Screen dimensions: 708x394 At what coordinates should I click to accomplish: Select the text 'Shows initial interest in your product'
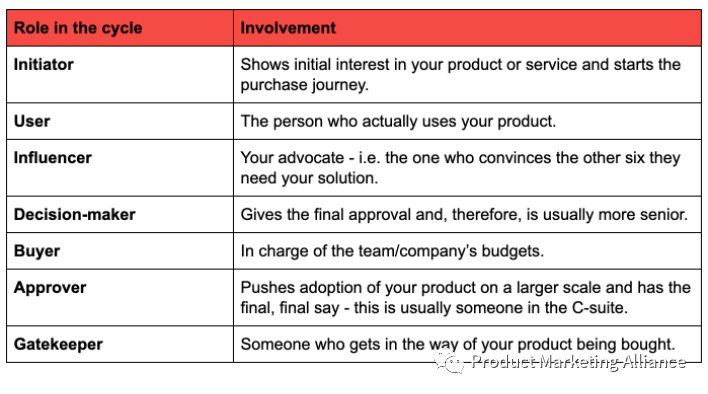372,65
